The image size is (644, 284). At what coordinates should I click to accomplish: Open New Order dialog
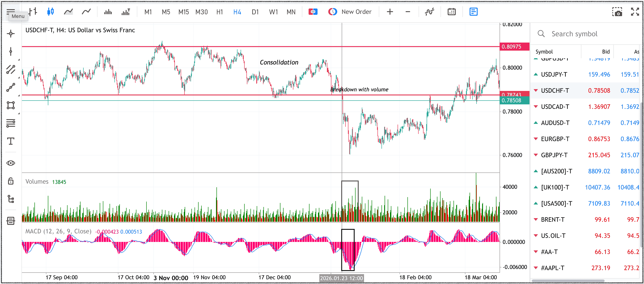[x=350, y=11]
